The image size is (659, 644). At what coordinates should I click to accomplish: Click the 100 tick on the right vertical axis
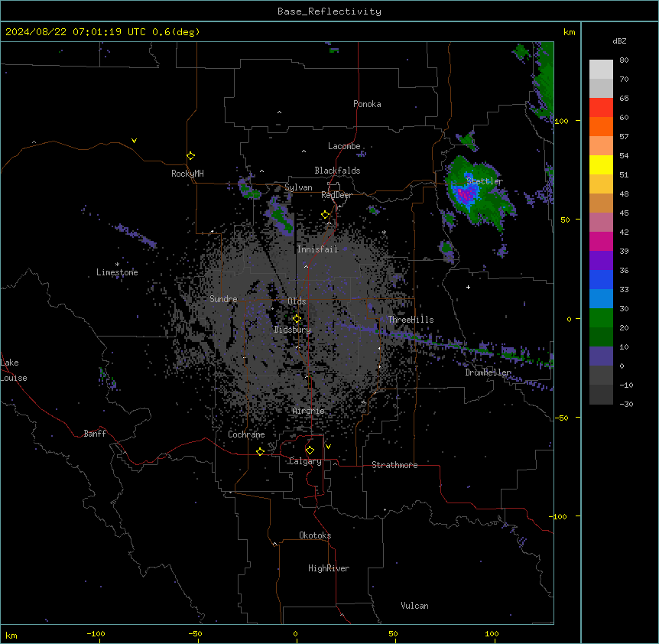click(x=561, y=121)
